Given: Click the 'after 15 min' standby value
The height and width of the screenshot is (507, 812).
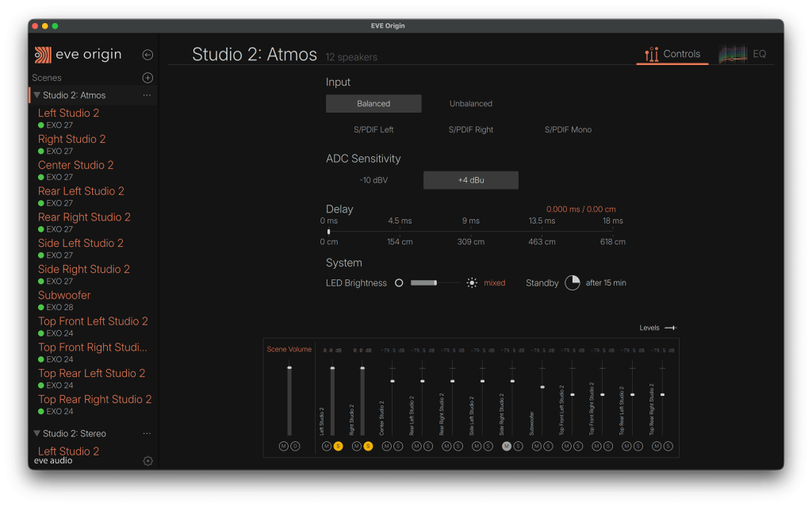Looking at the screenshot, I should pos(605,283).
